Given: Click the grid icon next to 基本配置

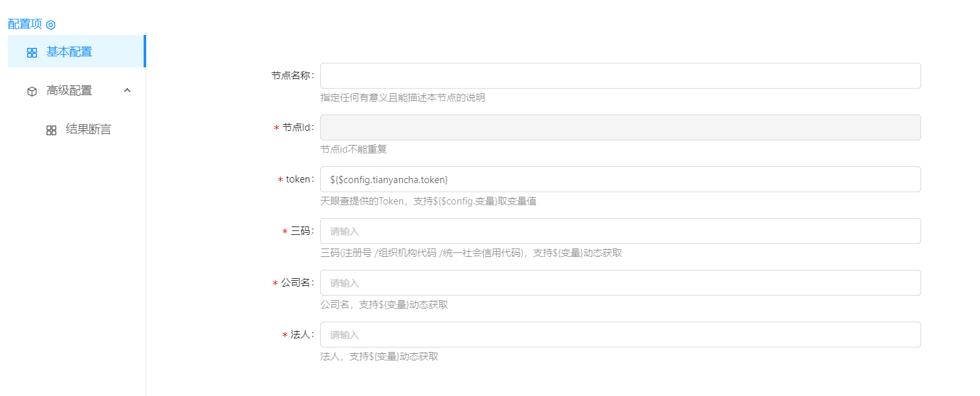Looking at the screenshot, I should point(32,52).
